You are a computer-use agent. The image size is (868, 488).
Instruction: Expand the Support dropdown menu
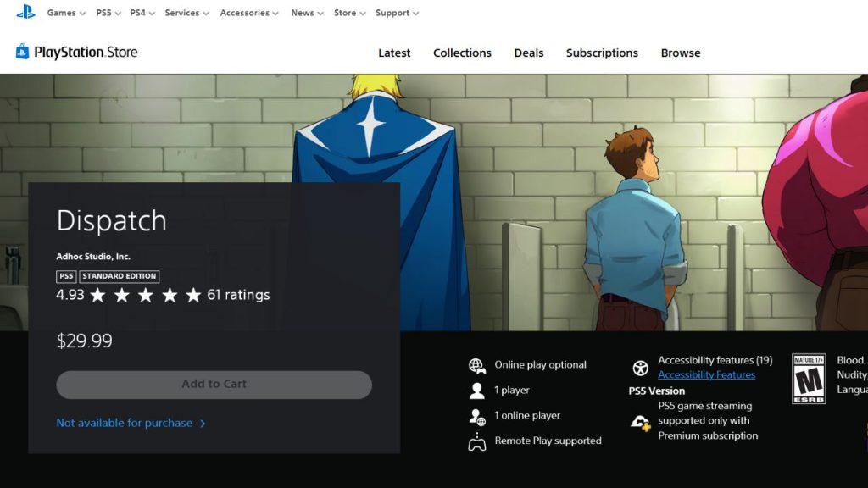[x=397, y=13]
